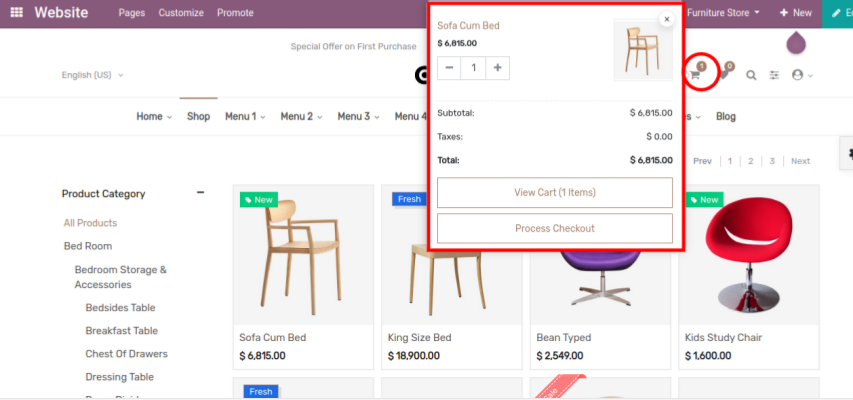
Task: Click the quantity input field in cart
Action: tap(474, 68)
